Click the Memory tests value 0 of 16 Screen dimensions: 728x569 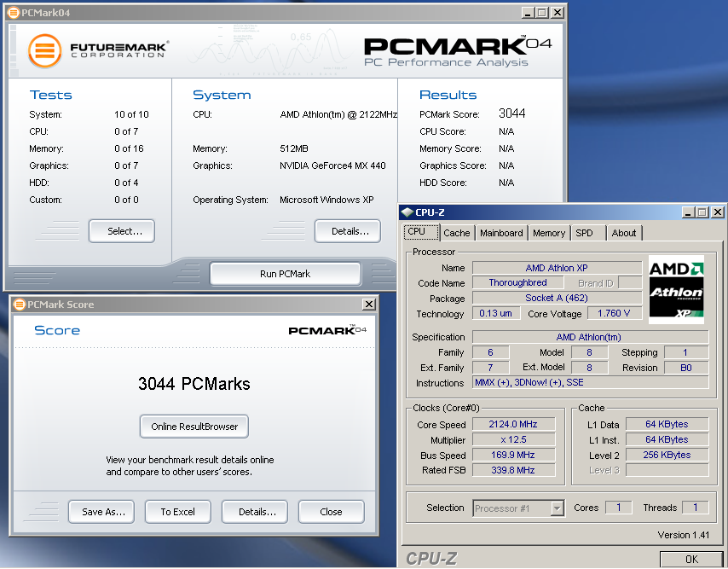pyautogui.click(x=129, y=148)
